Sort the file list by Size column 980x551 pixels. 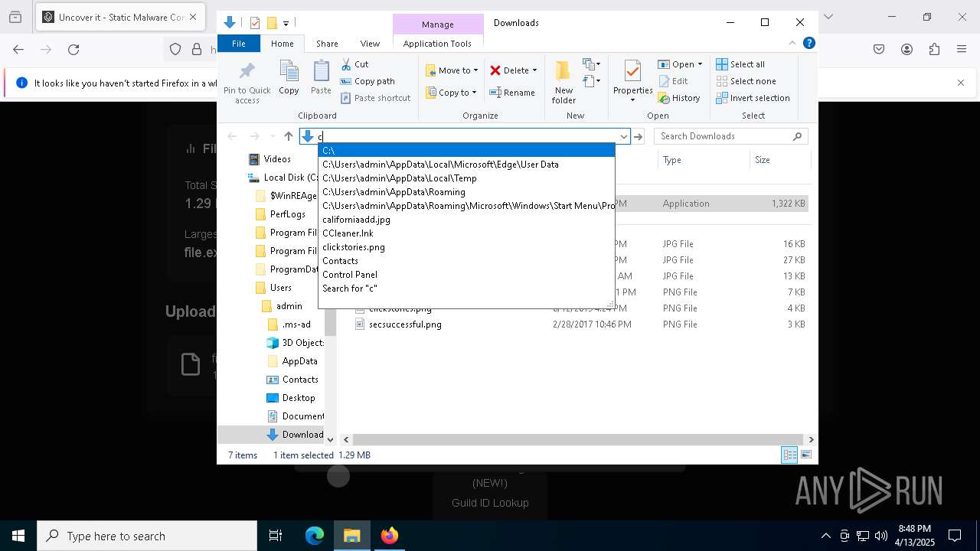coord(779,160)
